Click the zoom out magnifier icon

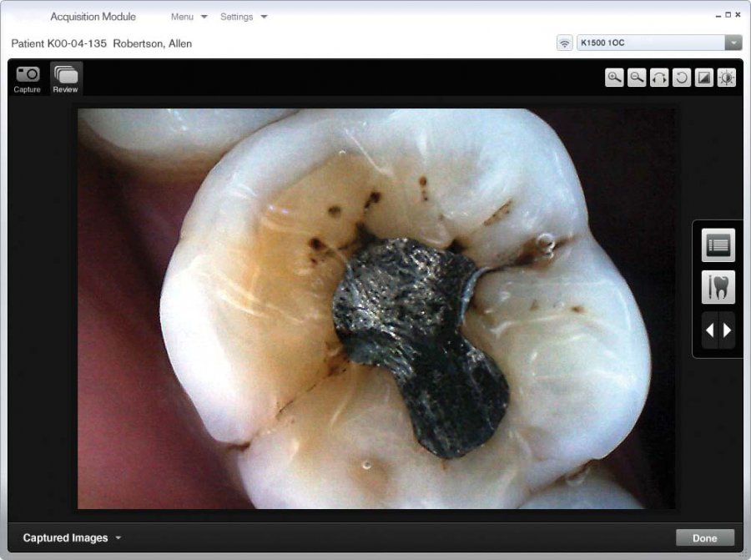(637, 78)
